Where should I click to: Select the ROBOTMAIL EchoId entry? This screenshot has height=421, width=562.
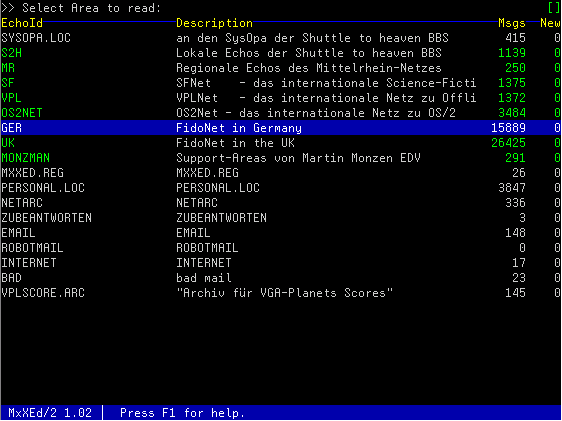point(33,248)
